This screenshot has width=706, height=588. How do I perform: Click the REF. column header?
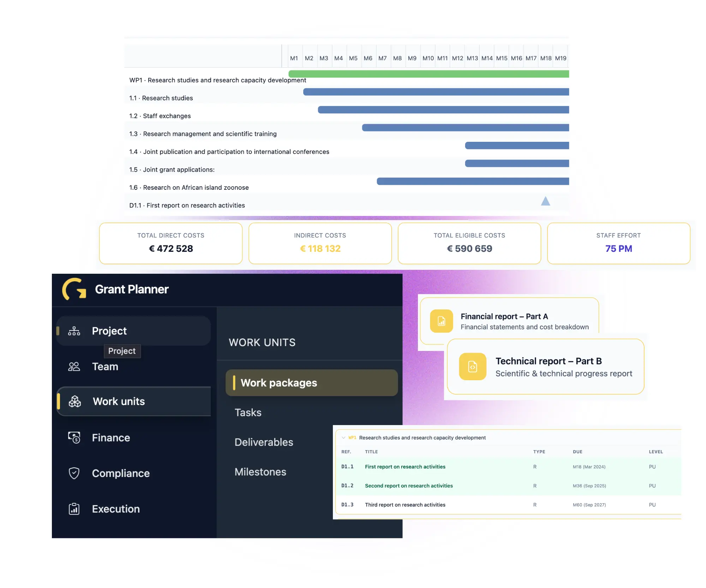[346, 452]
